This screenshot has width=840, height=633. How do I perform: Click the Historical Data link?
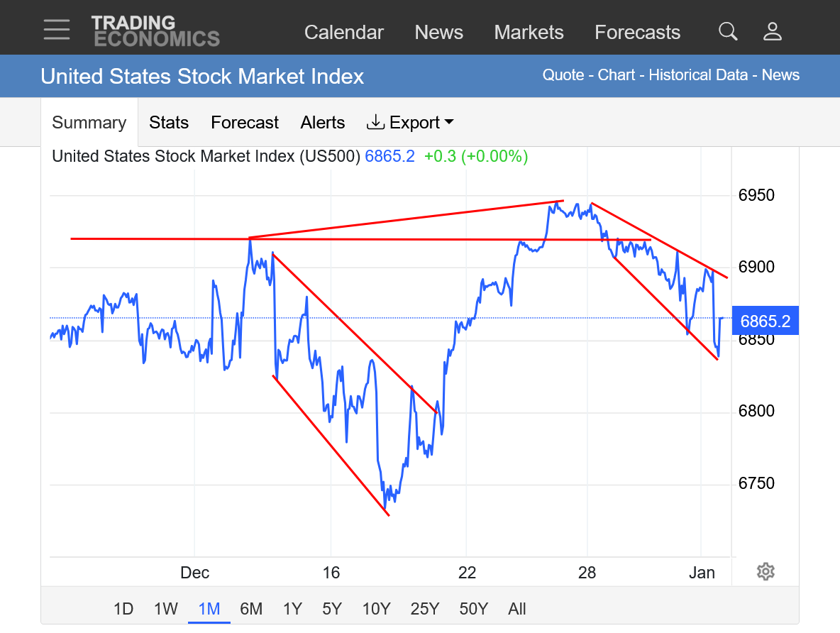(x=698, y=75)
